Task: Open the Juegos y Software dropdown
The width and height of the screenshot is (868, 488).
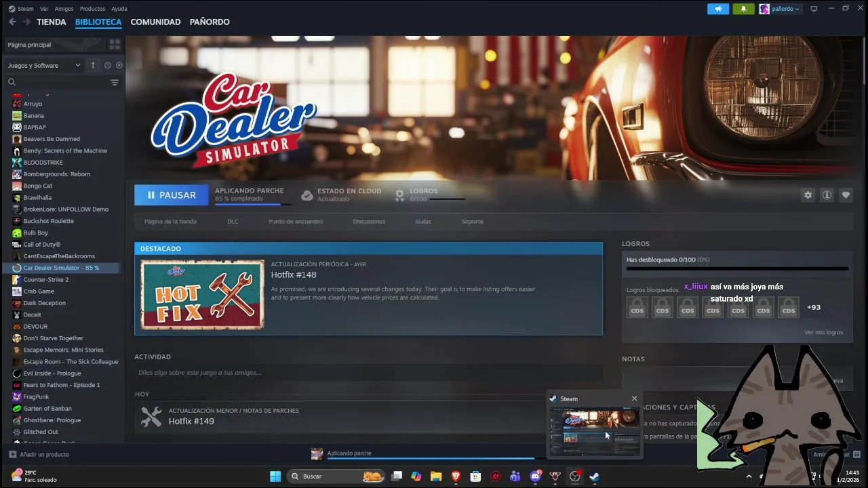Action: point(44,65)
